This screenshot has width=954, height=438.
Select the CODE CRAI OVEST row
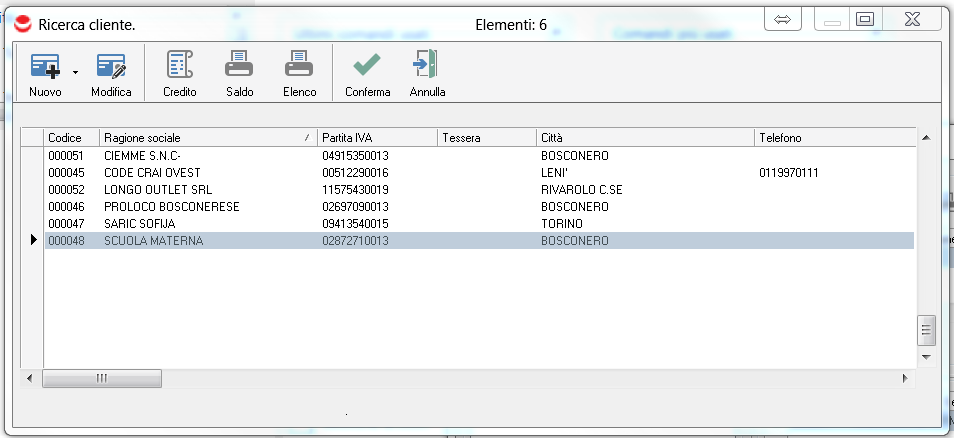click(x=152, y=173)
